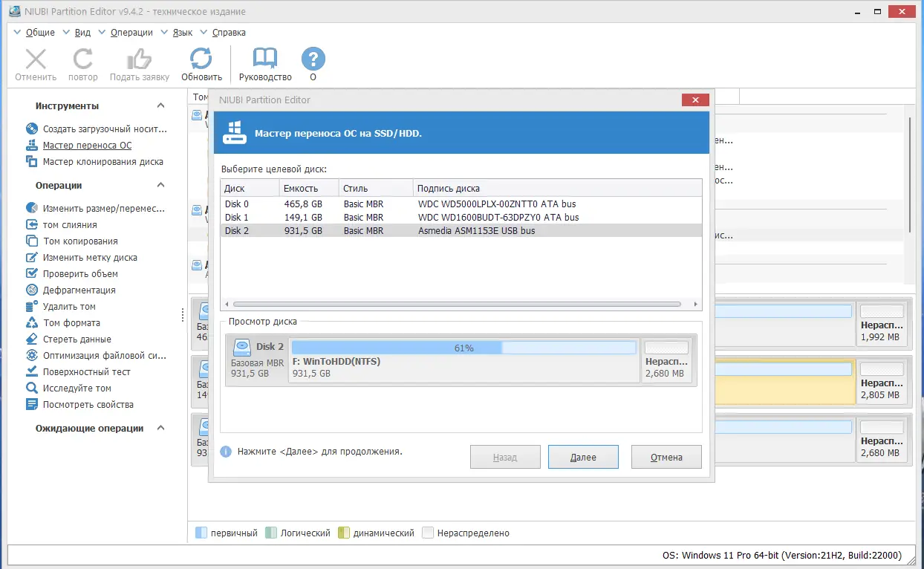The image size is (924, 569).
Task: Select the том слияния merge icon
Action: 32,225
